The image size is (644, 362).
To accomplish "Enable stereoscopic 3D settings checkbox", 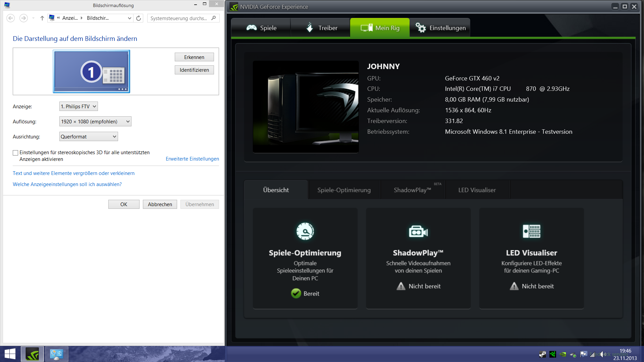I will coord(15,153).
